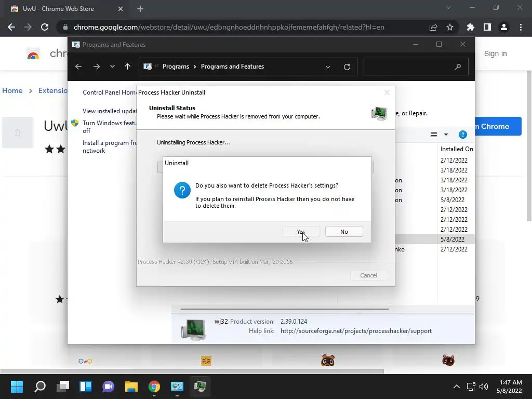Switch to Process Hacker uninstaller taskbar icon
The height and width of the screenshot is (399, 532).
(200, 386)
